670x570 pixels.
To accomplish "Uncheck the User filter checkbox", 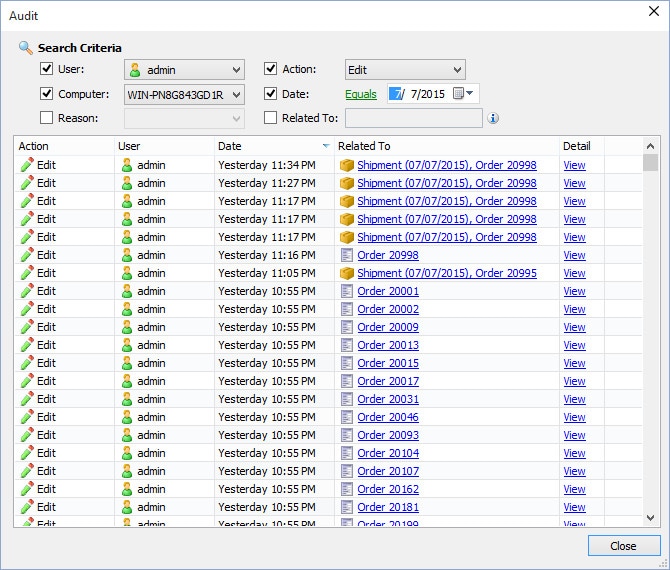I will [x=46, y=69].
